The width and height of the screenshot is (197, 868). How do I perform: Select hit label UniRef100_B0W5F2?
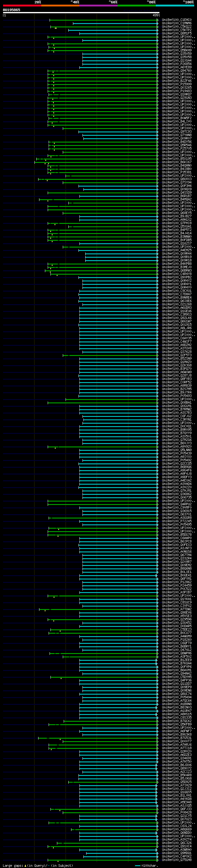click(x=176, y=118)
